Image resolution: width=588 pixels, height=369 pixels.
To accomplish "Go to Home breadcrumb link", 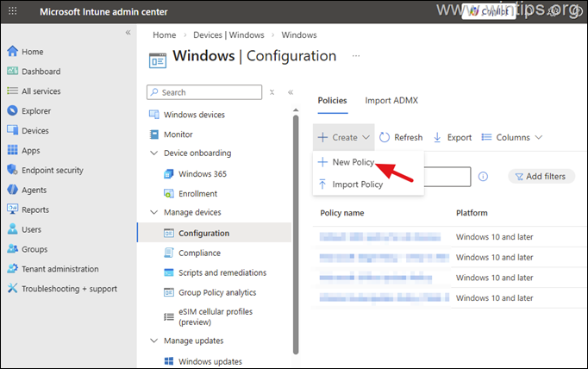I will (x=165, y=34).
